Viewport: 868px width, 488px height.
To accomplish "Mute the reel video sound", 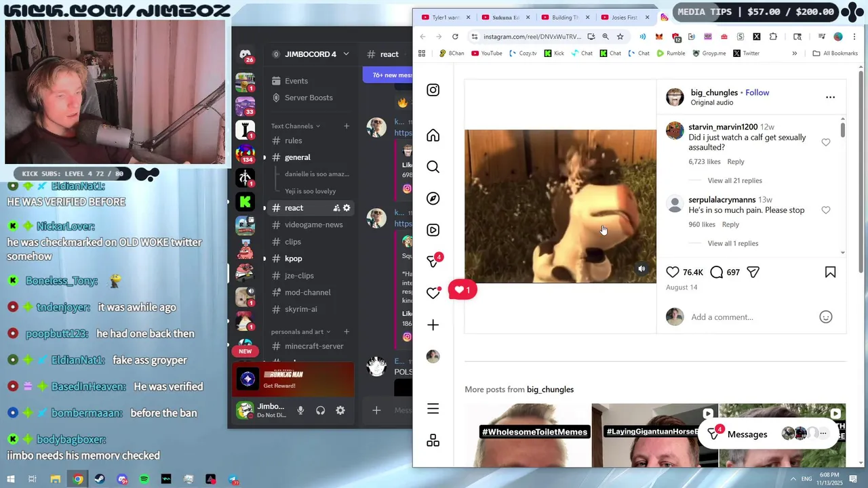I will [x=642, y=269].
